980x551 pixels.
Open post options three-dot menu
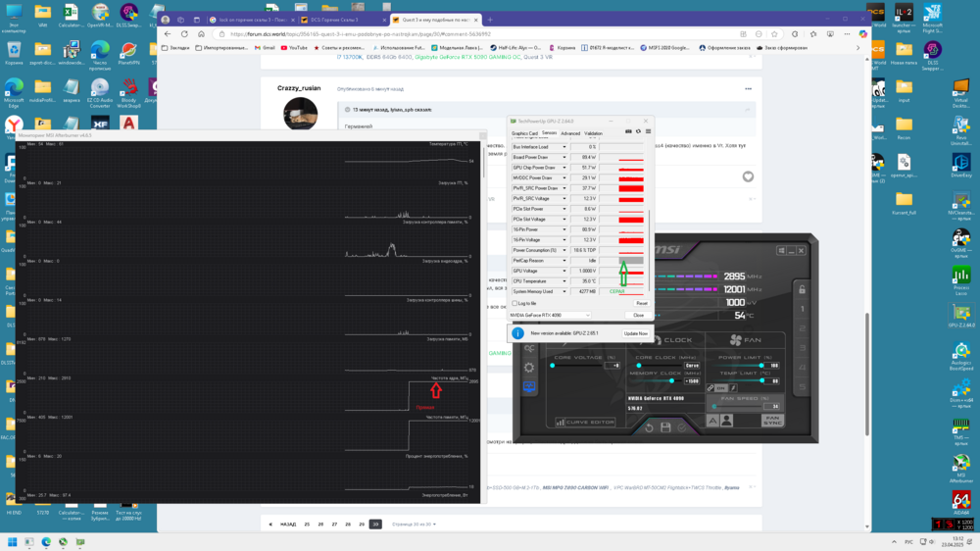click(x=748, y=89)
